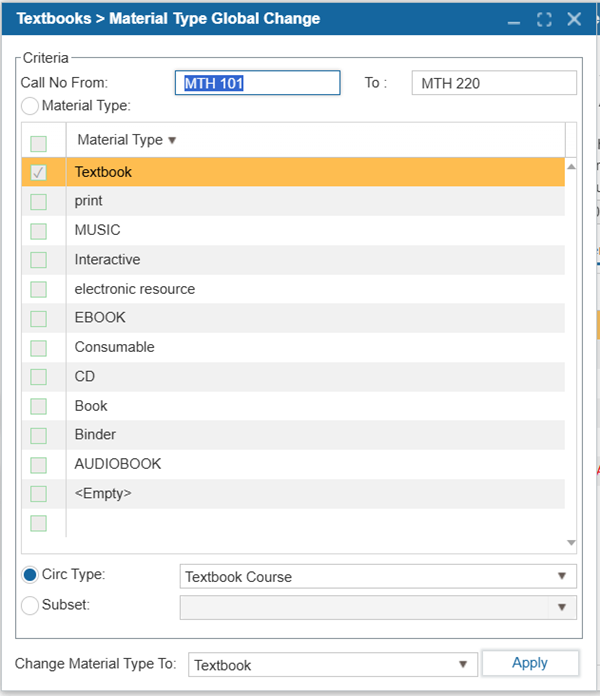Click the scroll down arrow of the material list
The height and width of the screenshot is (696, 600).
tap(571, 543)
